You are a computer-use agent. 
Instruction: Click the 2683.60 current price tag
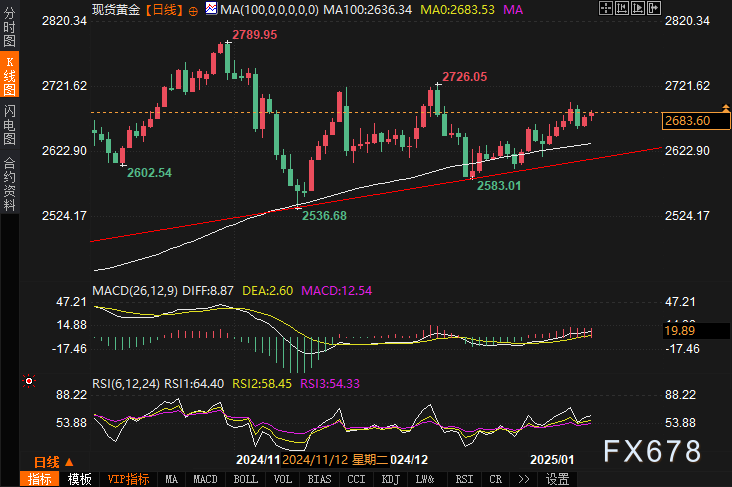(687, 121)
